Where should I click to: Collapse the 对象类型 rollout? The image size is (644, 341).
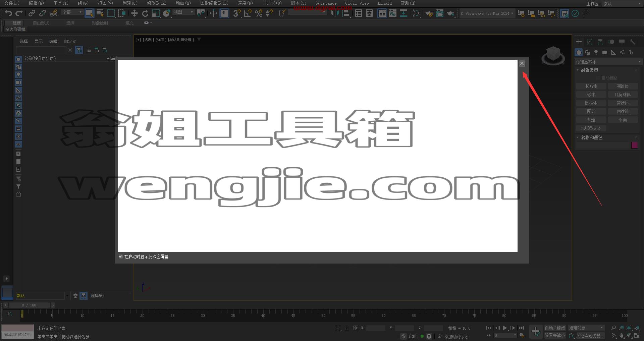(x=589, y=70)
